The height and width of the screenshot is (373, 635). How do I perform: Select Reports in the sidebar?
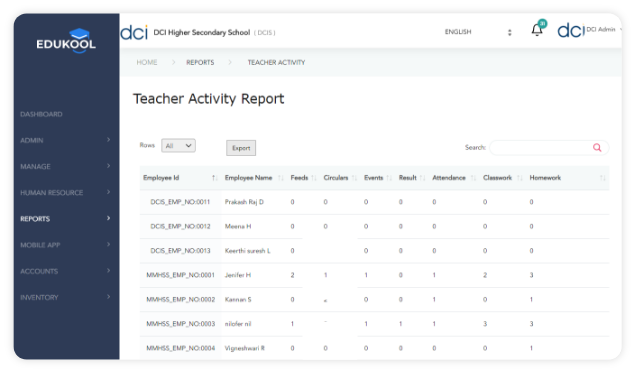coord(35,219)
